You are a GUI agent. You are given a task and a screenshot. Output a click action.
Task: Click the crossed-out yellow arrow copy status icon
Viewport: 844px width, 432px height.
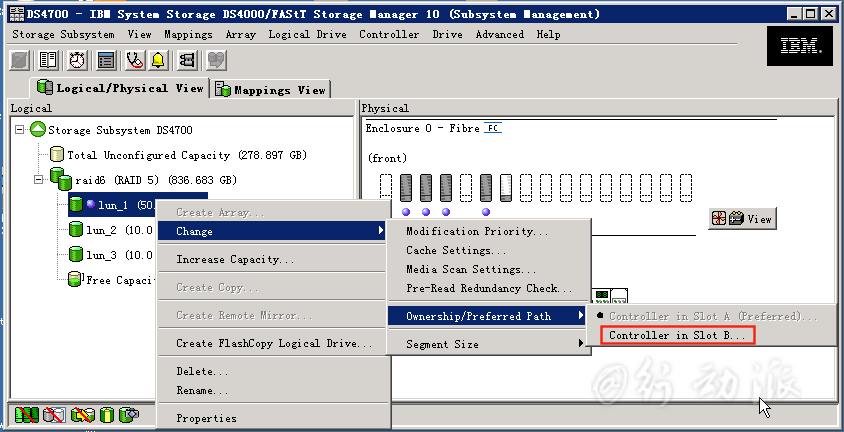(x=82, y=415)
